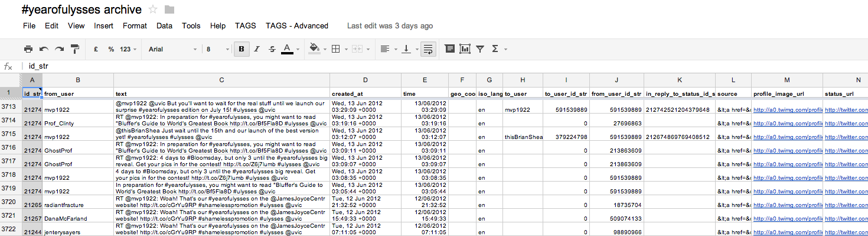Viewport: 868px width, 236px height.
Task: Toggle bold button off
Action: 242,49
